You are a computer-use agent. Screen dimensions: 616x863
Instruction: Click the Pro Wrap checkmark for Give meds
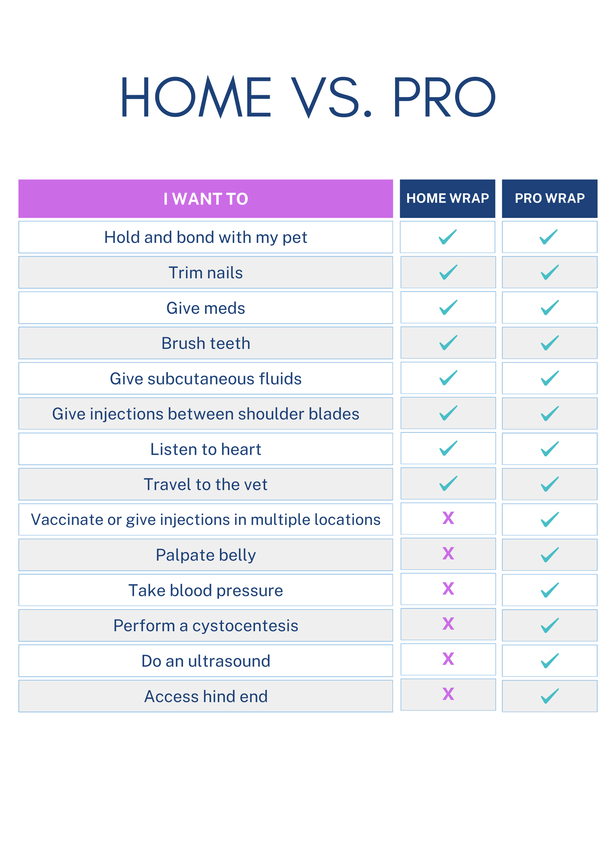point(549,308)
